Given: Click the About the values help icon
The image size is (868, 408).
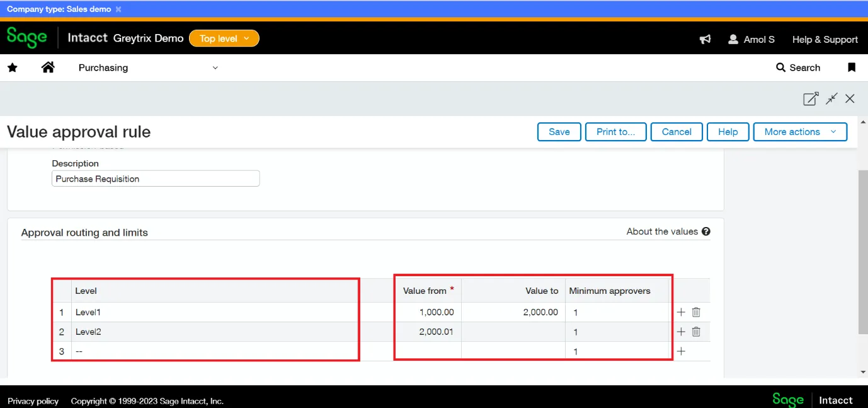Looking at the screenshot, I should 706,231.
